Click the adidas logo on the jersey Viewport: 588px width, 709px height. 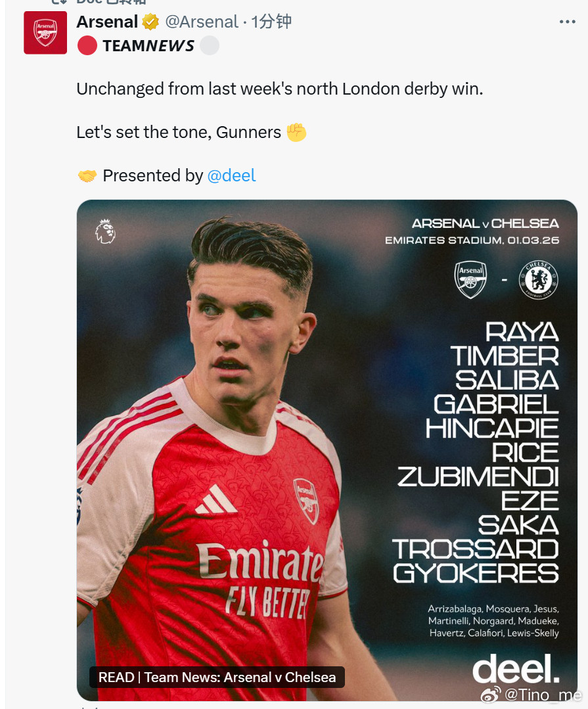coord(216,500)
